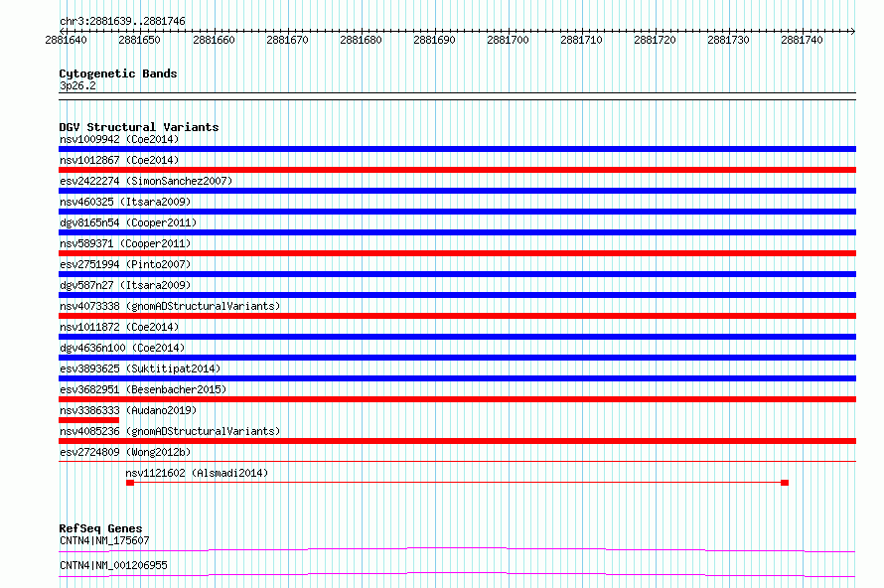
Task: Open the DGV Structural Variants track title
Action: tap(139, 127)
